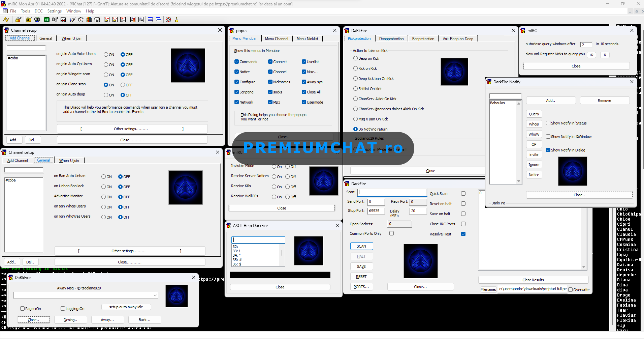
Task: Enable Show Notify in @Window checkbox
Action: [x=548, y=137]
